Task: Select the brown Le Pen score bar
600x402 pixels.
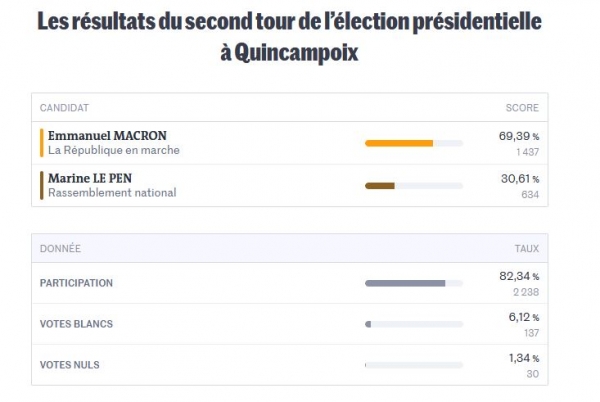Action: (x=414, y=186)
